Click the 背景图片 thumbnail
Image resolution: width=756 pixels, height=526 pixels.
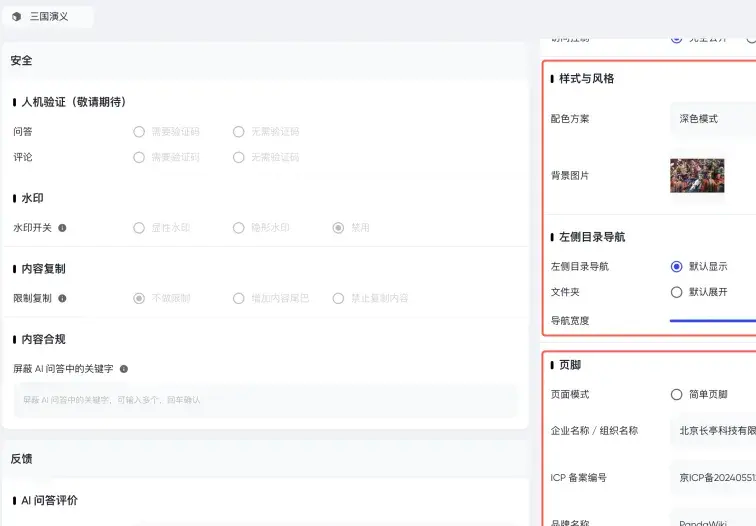tap(697, 175)
